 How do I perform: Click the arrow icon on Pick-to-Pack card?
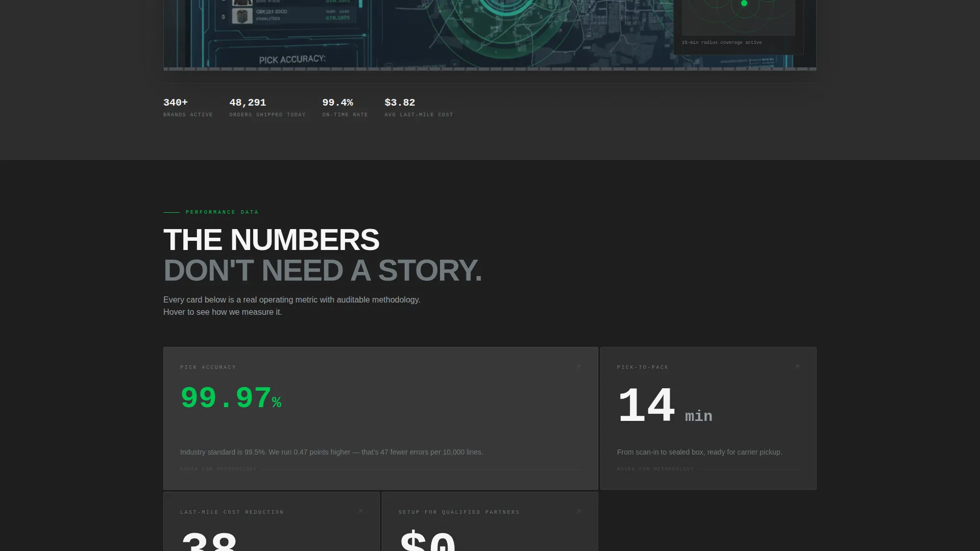(797, 367)
